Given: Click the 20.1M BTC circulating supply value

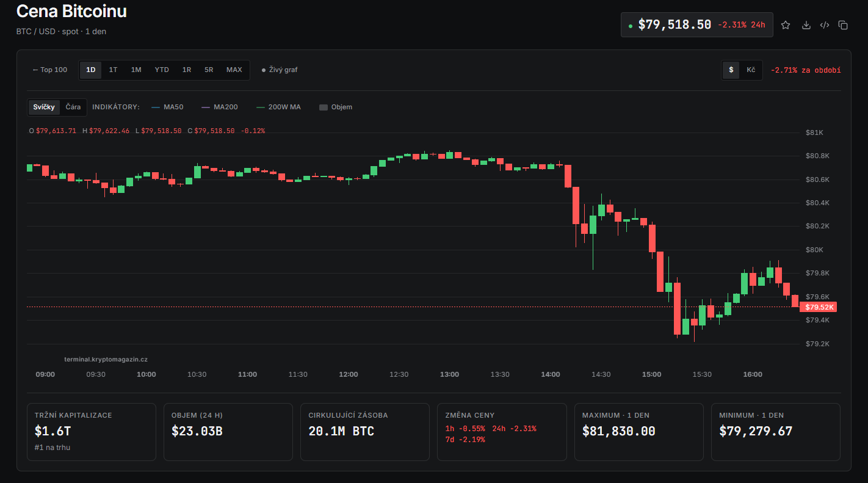Looking at the screenshot, I should (341, 431).
